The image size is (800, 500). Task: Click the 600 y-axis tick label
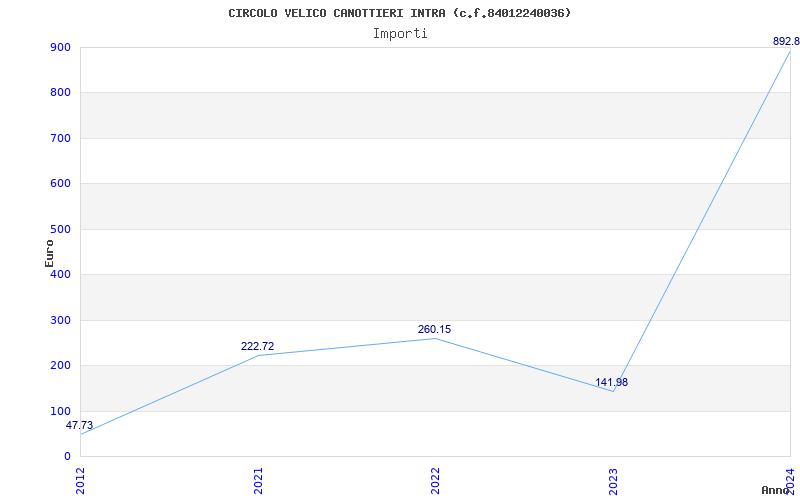tap(60, 184)
